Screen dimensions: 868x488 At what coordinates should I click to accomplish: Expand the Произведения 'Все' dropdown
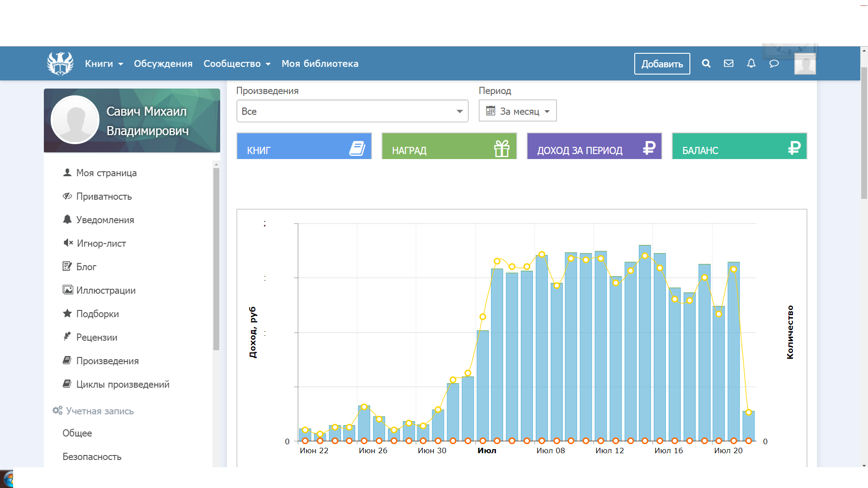tap(352, 111)
